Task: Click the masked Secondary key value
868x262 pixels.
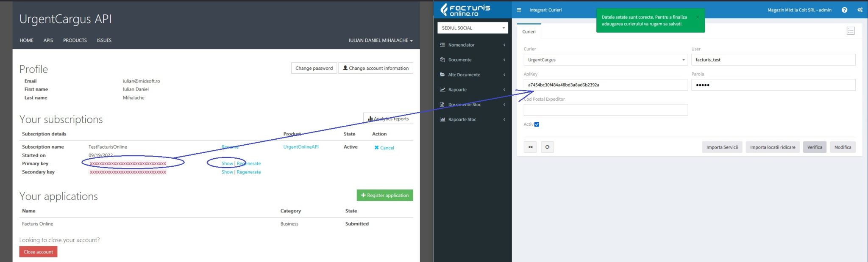Action: [x=128, y=172]
